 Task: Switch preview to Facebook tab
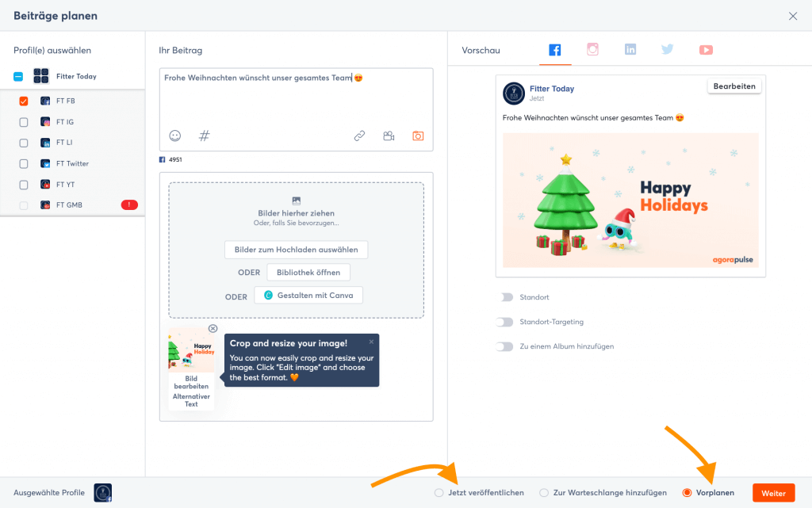(554, 50)
